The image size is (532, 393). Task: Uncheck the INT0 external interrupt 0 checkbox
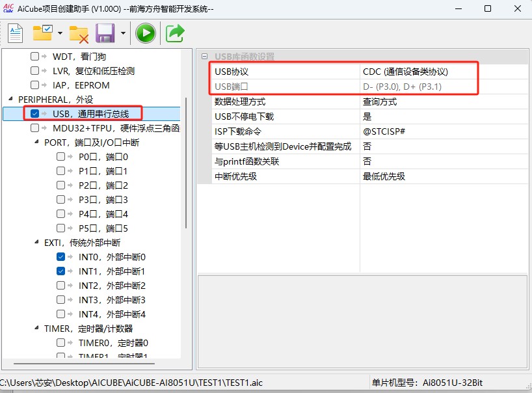pos(60,256)
